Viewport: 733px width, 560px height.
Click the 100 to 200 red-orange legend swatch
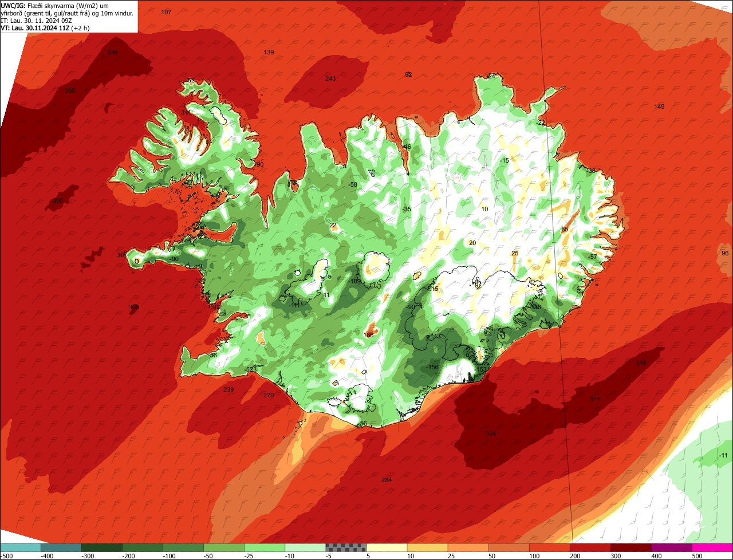pos(549,547)
